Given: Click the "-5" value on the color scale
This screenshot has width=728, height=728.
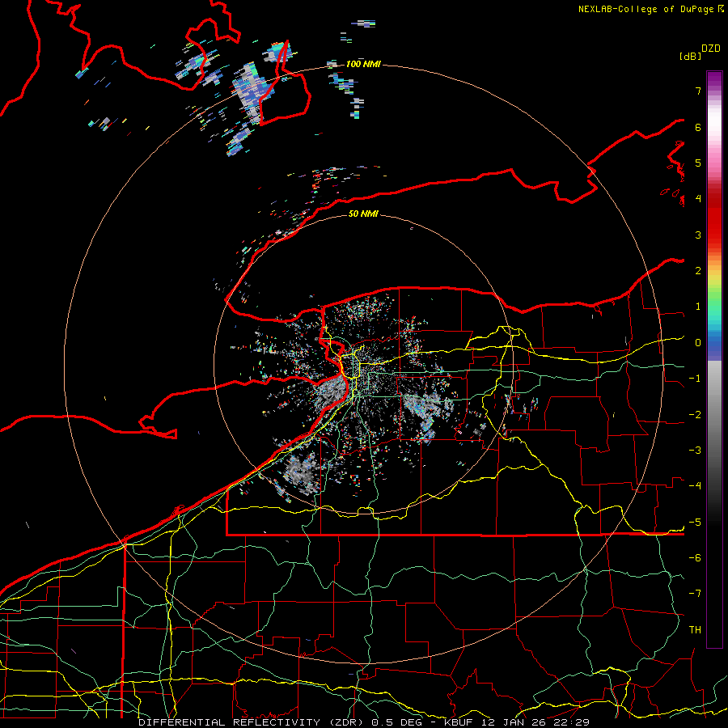Looking at the screenshot, I should click(x=695, y=523).
